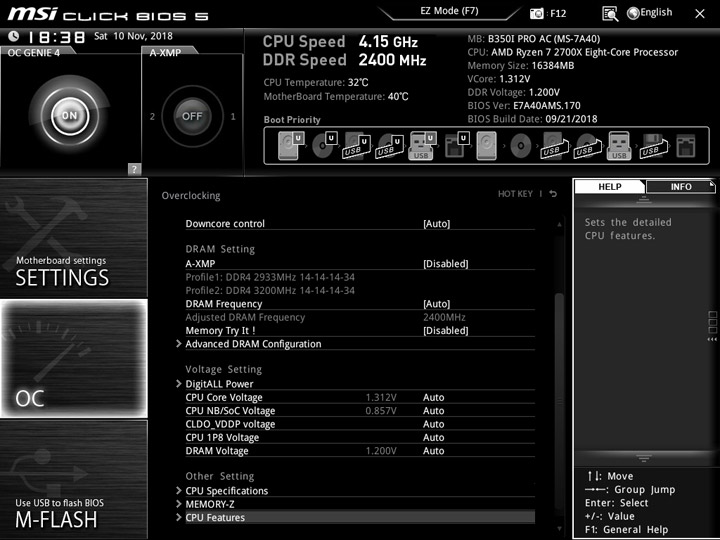This screenshot has width=720, height=540.
Task: Open Downcore control [Auto] dropdown
Action: pos(436,224)
